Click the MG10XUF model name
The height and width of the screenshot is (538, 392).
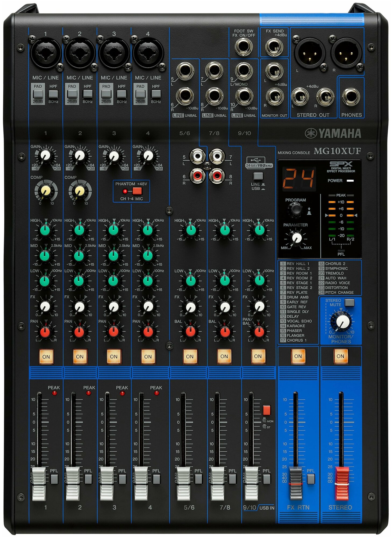pyautogui.click(x=337, y=151)
